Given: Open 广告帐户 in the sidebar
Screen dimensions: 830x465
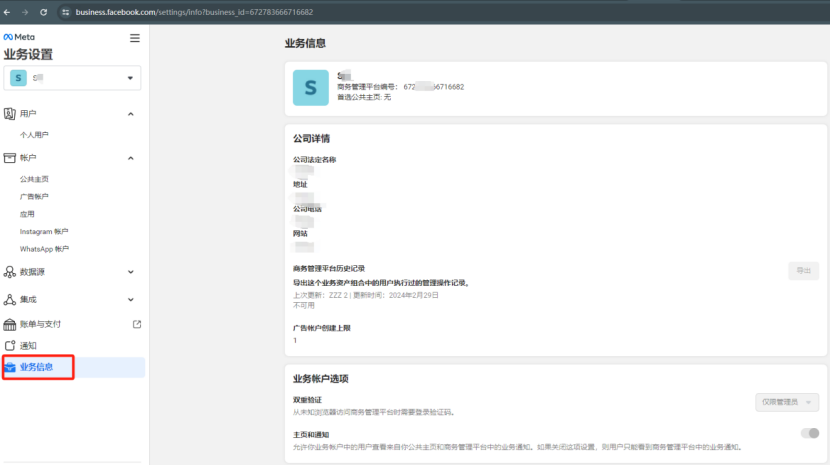Looking at the screenshot, I should 34,197.
